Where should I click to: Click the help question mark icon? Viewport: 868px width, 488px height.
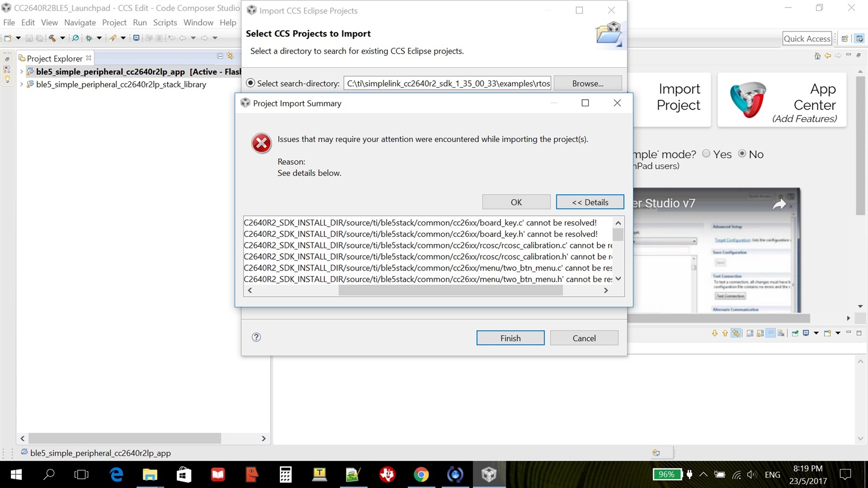tap(257, 337)
